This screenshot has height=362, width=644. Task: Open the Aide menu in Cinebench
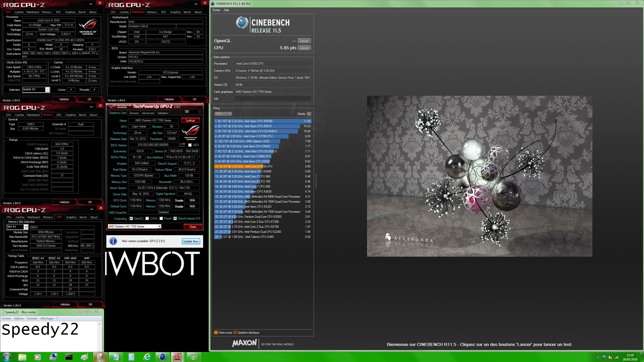pos(226,10)
